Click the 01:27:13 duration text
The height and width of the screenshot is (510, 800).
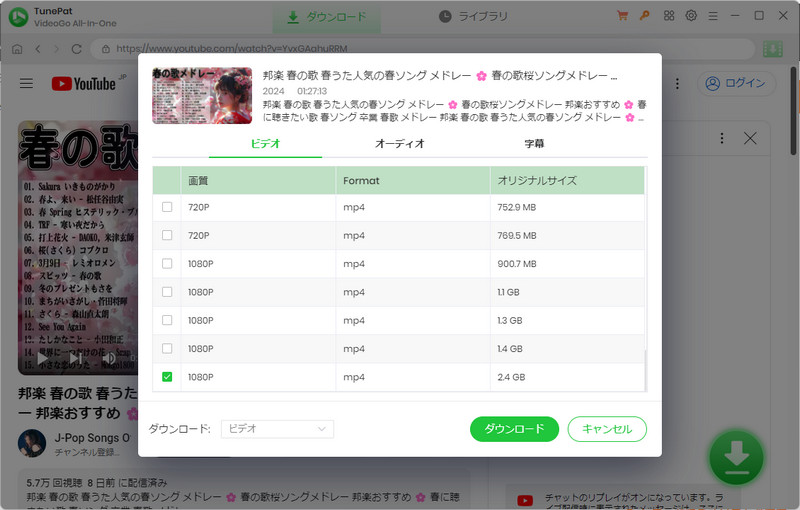point(312,91)
